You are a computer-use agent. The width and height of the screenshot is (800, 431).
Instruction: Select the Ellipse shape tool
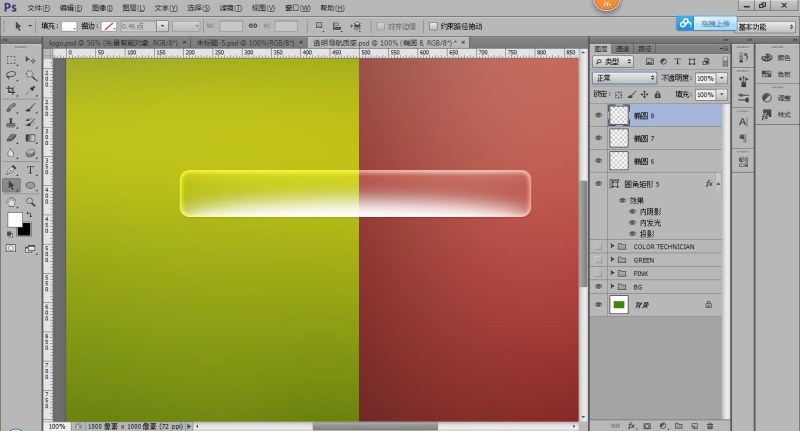[x=30, y=186]
